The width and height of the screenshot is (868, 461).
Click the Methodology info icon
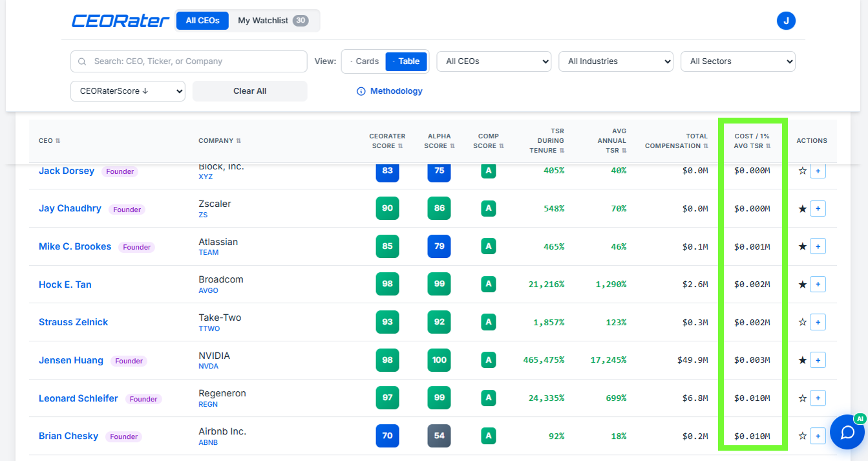click(x=361, y=91)
